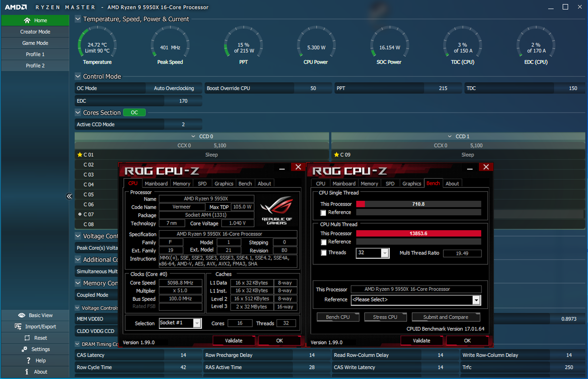Click Validate in the left CPU-Z window
This screenshot has width=588, height=379.
(234, 341)
